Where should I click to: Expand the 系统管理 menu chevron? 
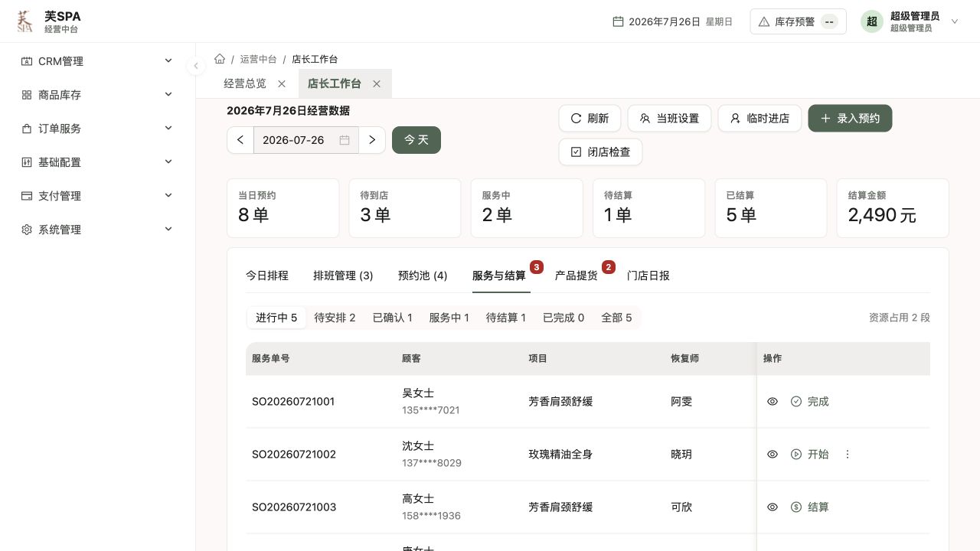[x=168, y=230]
